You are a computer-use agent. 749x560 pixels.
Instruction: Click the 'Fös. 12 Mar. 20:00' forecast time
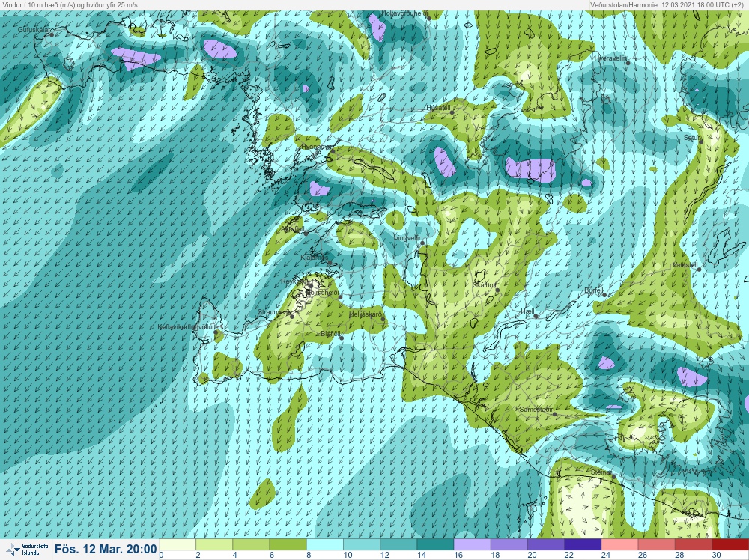click(x=106, y=549)
